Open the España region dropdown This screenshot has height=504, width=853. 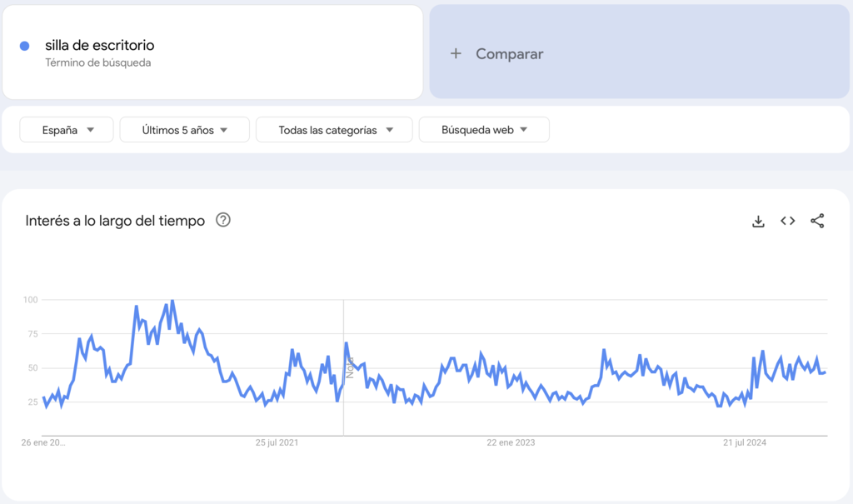tap(66, 129)
